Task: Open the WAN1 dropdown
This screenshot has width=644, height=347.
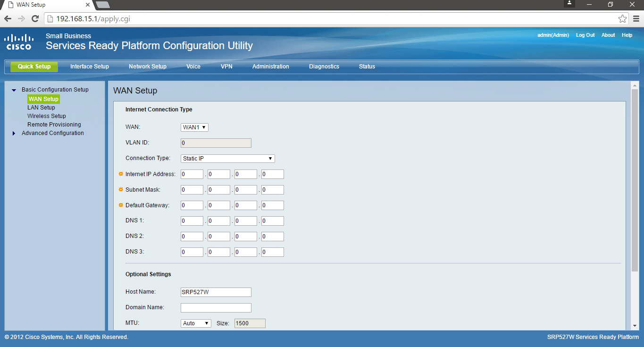Action: [194, 127]
